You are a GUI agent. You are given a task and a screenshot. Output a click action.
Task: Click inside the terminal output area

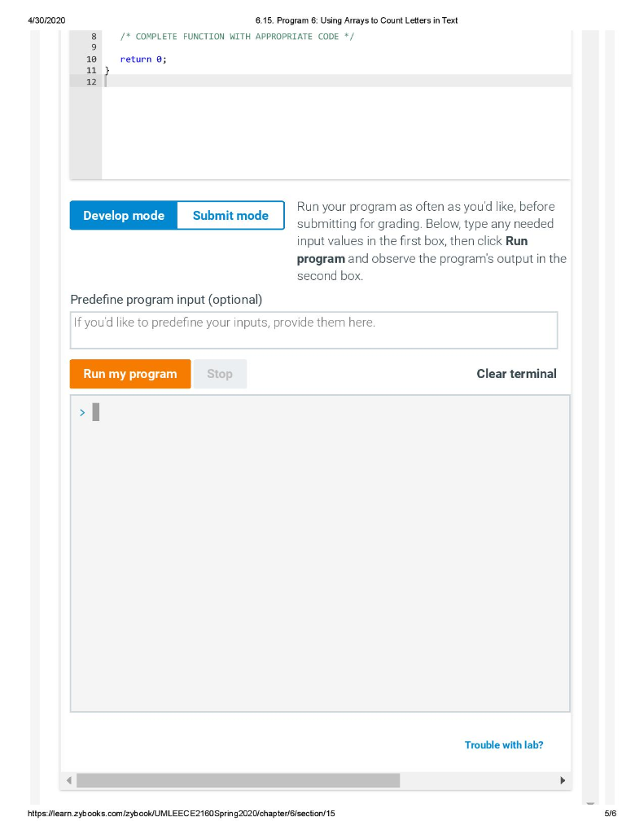(320, 552)
